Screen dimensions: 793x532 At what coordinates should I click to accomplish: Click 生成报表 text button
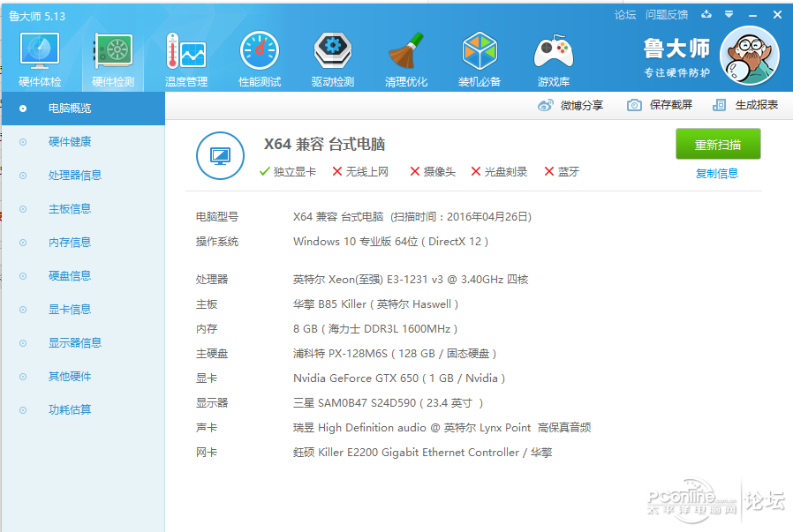point(757,105)
